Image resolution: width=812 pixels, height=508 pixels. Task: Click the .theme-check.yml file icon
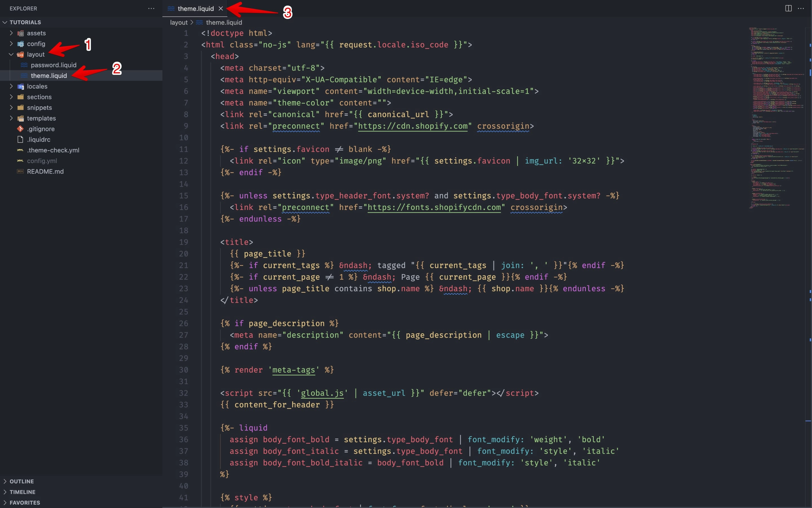click(21, 150)
